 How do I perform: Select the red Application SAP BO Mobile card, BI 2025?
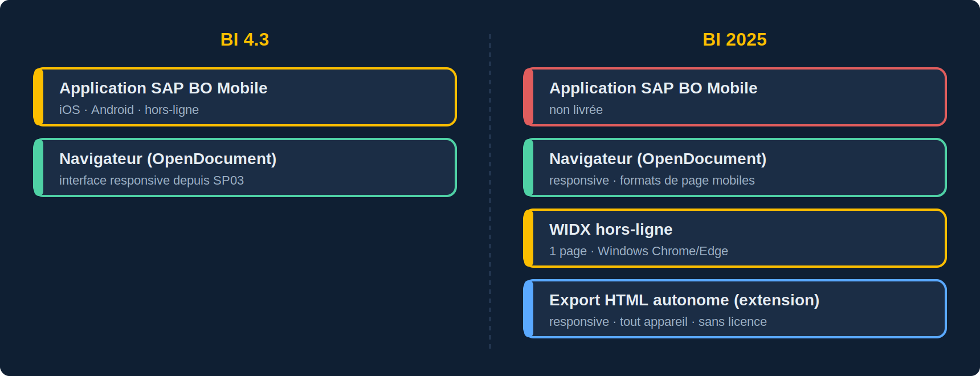[735, 97]
